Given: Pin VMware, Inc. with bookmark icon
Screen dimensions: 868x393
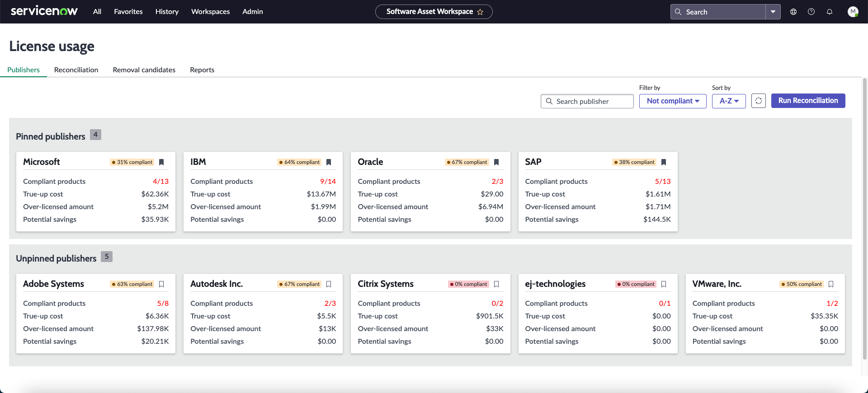Looking at the screenshot, I should coord(831,284).
